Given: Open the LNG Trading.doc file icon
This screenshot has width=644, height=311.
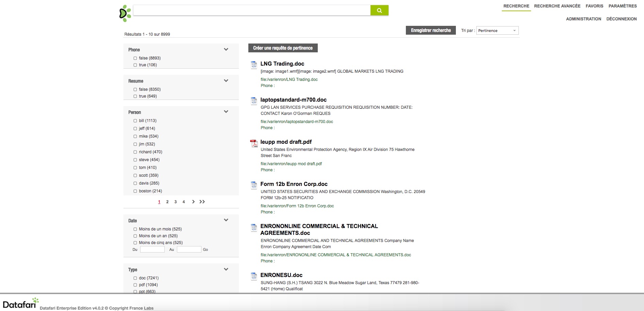Looking at the screenshot, I should 254,65.
